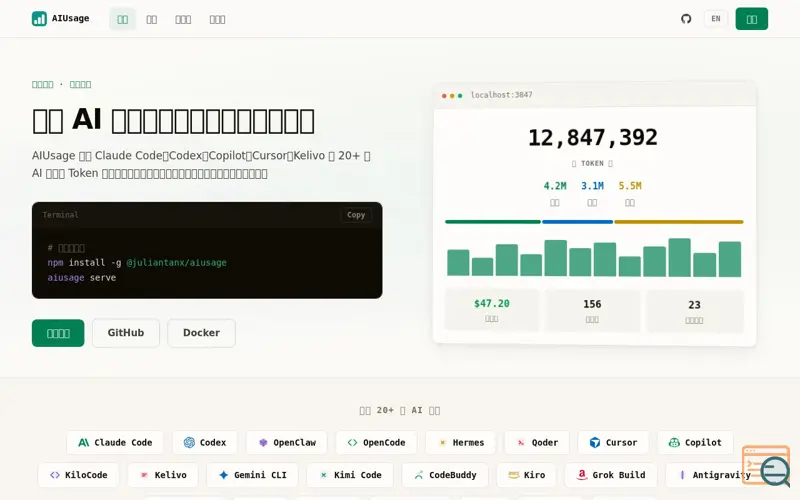
Task: Click the Hermes icon
Action: click(x=442, y=442)
